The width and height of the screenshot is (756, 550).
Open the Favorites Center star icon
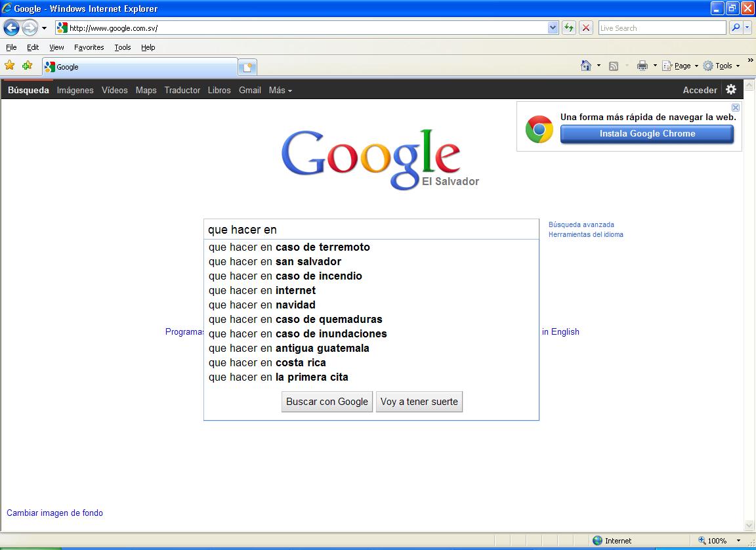tap(10, 66)
